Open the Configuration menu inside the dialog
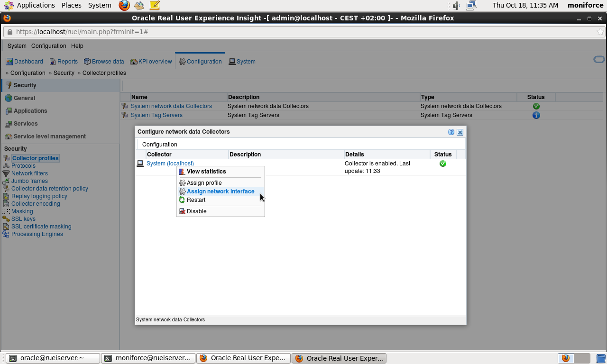This screenshot has width=607, height=364. point(160,145)
